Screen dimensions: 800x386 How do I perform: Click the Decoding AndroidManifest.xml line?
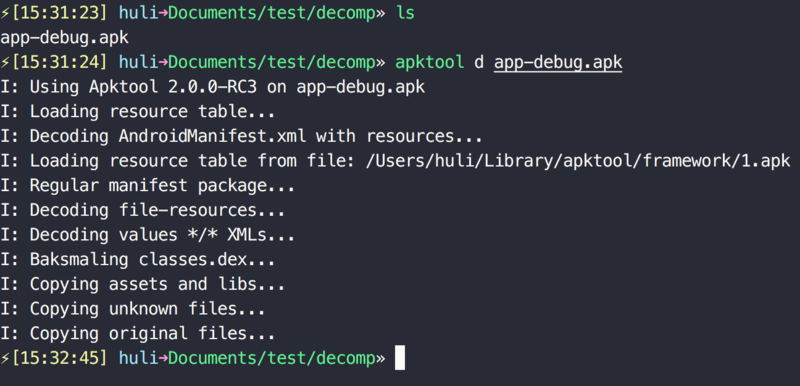point(241,137)
